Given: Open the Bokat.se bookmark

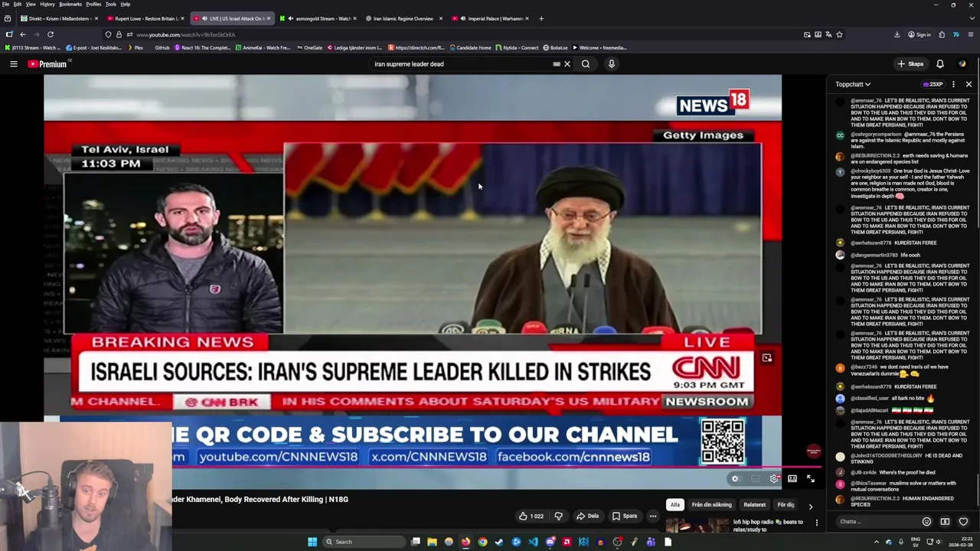Looking at the screenshot, I should 555,47.
